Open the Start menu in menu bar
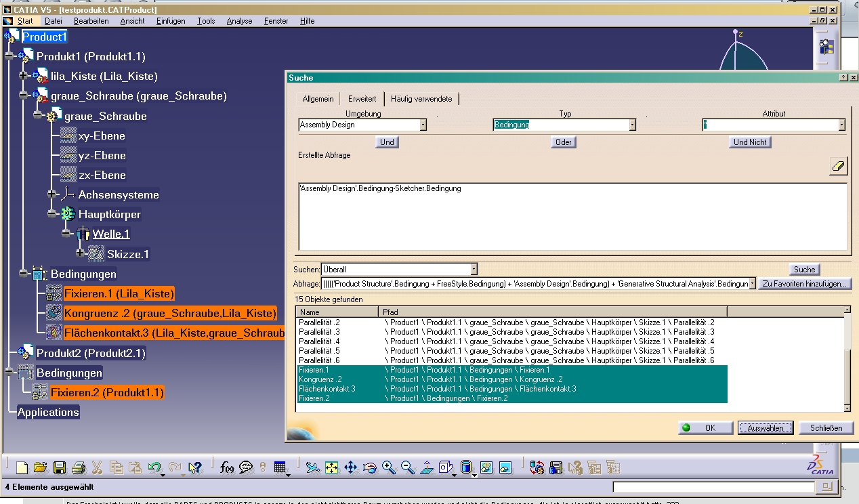 [x=25, y=21]
